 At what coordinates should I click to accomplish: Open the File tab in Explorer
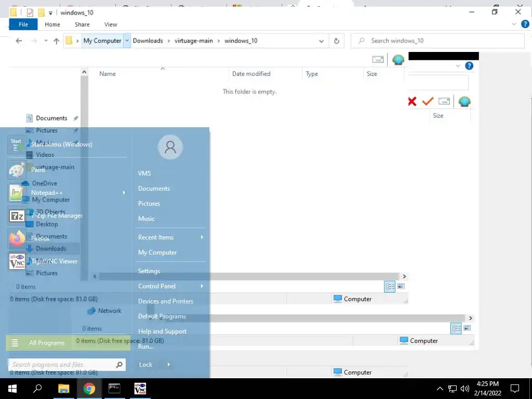(23, 24)
